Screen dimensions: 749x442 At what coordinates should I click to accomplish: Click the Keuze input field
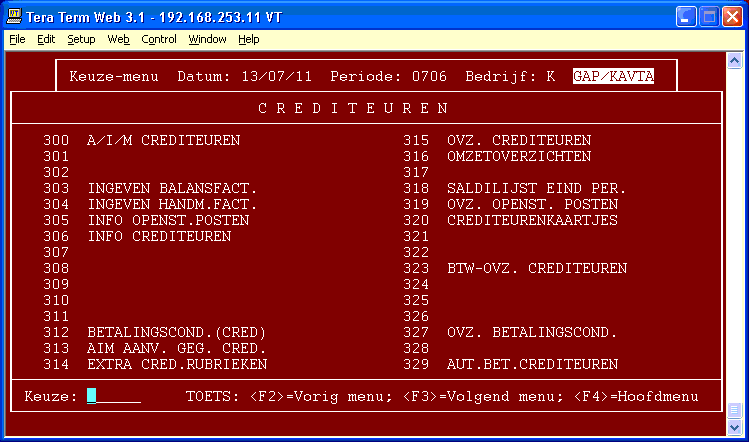[x=113, y=396]
